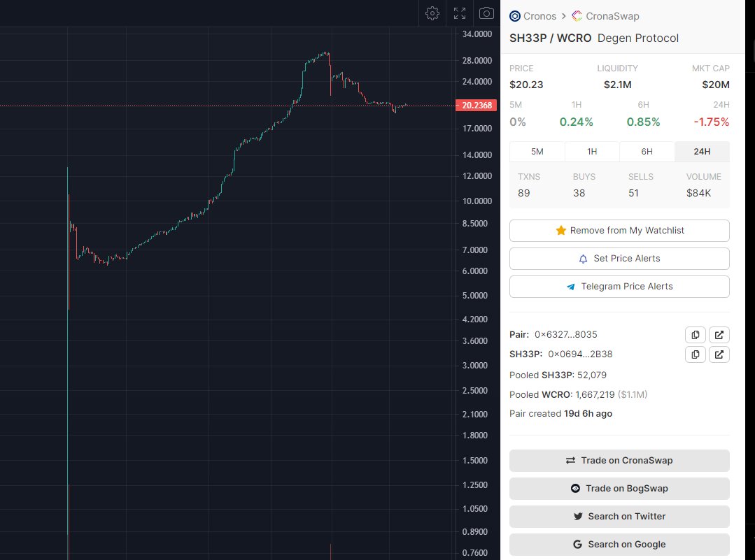This screenshot has width=755, height=560.
Task: Click the bell icon for price alerts
Action: (x=583, y=259)
